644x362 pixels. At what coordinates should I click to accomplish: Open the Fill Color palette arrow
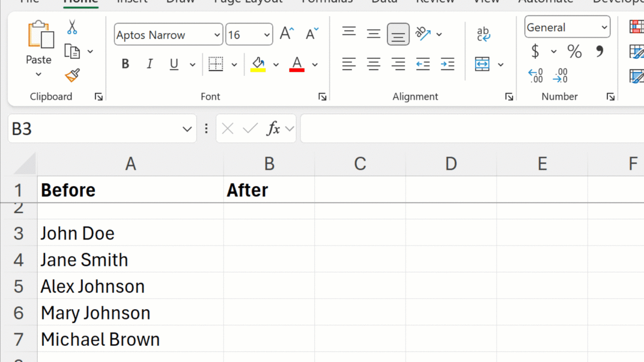(x=276, y=64)
